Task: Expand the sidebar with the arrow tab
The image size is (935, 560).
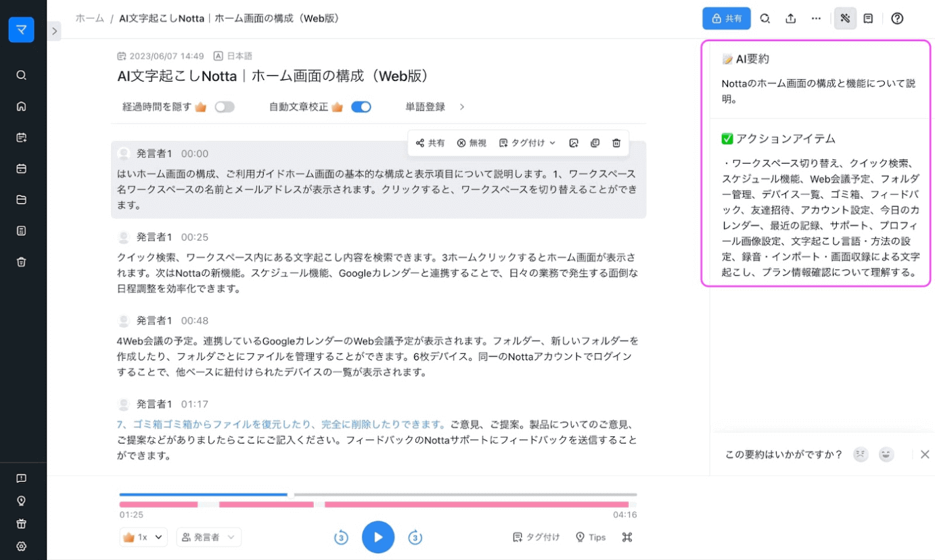Action: point(55,30)
